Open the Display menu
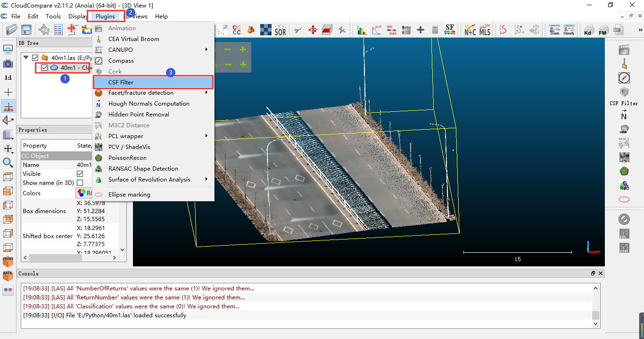Screen dimensions: 644x339 (x=77, y=16)
